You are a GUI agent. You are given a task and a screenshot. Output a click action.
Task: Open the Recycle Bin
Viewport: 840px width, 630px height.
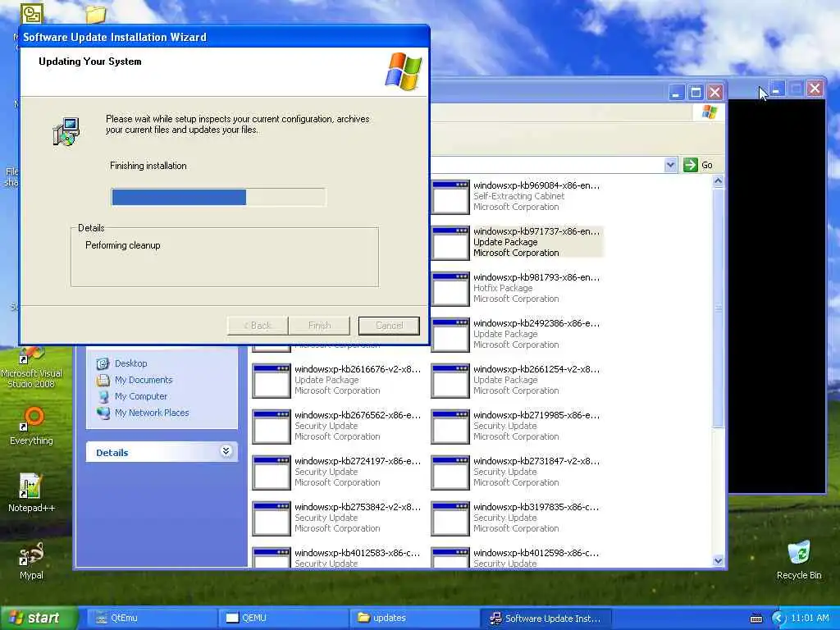click(799, 560)
